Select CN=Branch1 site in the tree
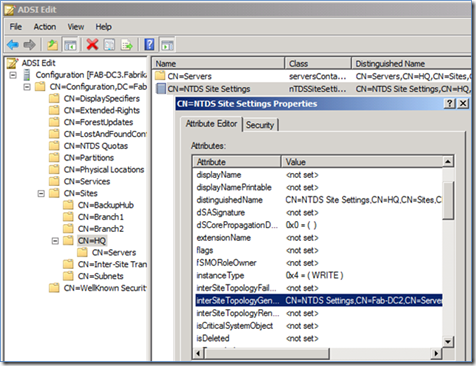Screen dimensions: 476x366 click(100, 217)
